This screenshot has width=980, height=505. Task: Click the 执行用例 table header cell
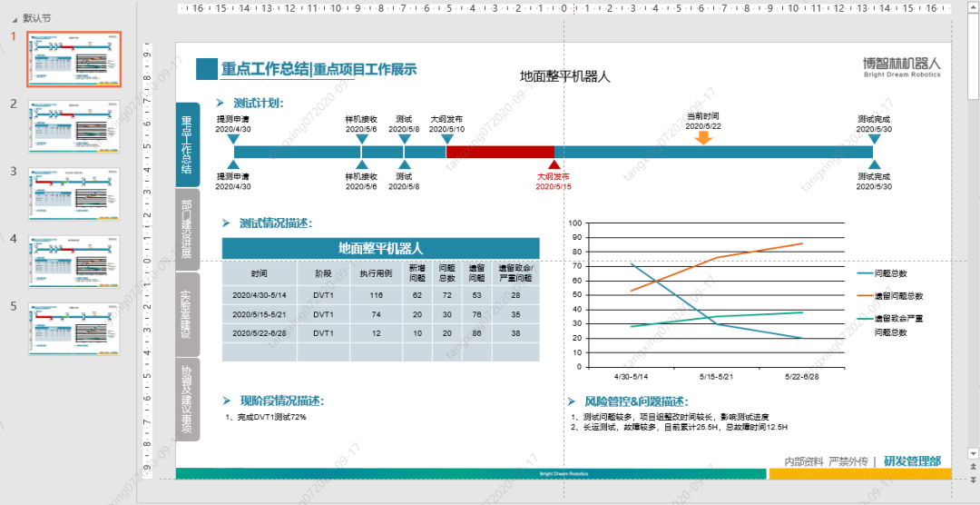[376, 272]
